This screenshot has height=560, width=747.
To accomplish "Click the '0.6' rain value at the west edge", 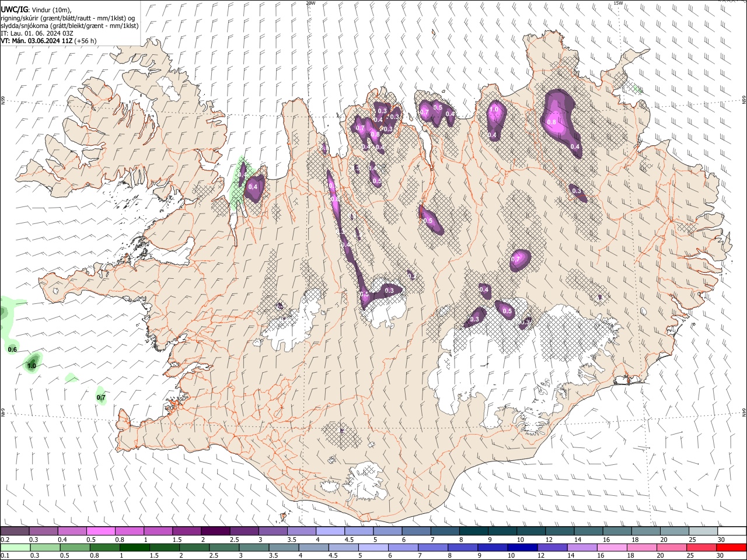I will [x=12, y=349].
